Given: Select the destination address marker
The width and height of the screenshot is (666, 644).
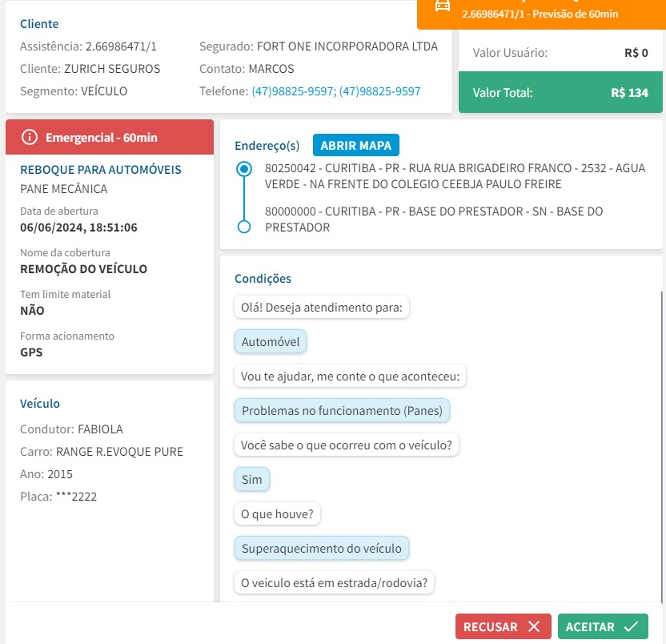Looking at the screenshot, I should [x=244, y=227].
